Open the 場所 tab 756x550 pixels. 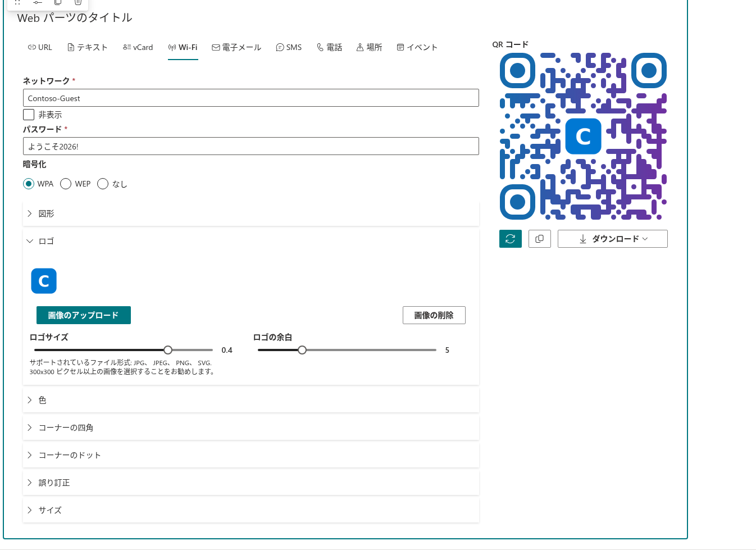pyautogui.click(x=369, y=47)
